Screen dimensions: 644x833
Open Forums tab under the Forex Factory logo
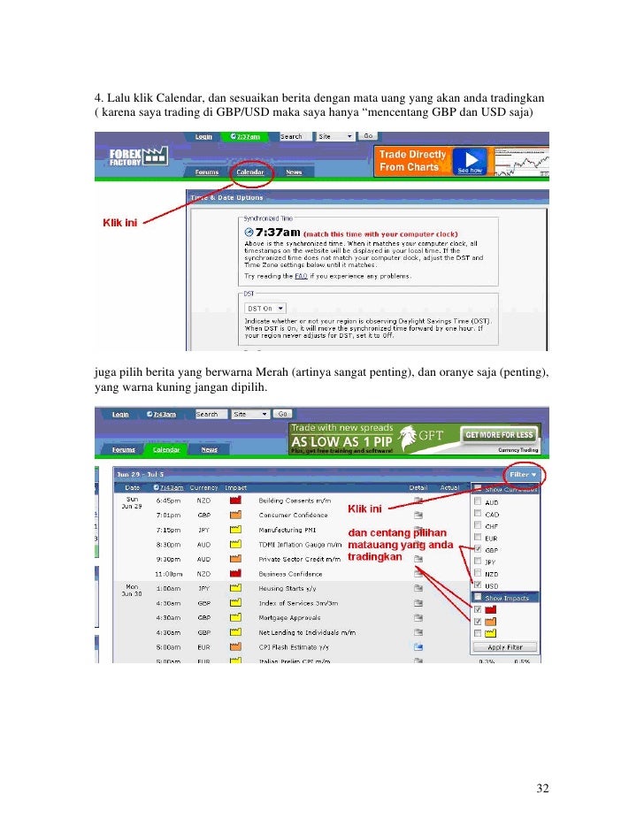(x=207, y=172)
